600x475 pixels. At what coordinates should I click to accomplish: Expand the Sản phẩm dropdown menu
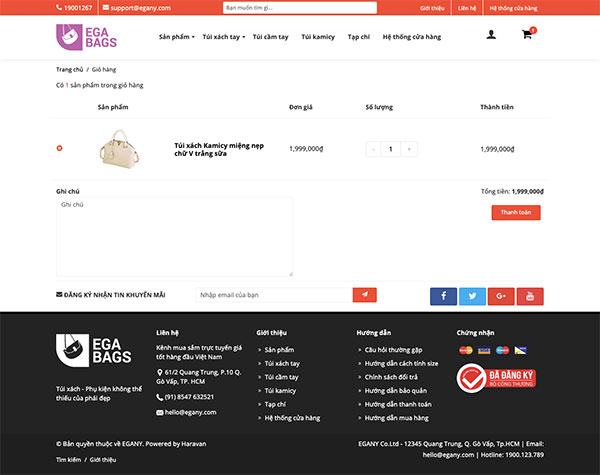177,37
